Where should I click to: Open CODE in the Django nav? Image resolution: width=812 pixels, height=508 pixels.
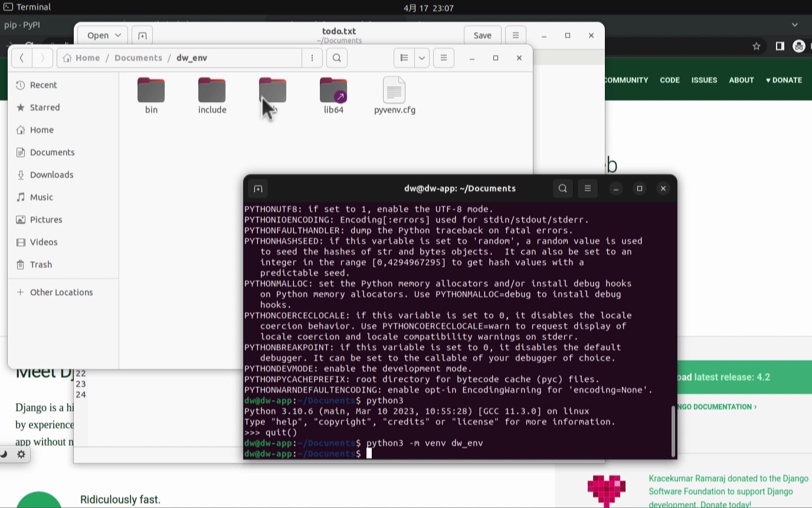pyautogui.click(x=670, y=80)
